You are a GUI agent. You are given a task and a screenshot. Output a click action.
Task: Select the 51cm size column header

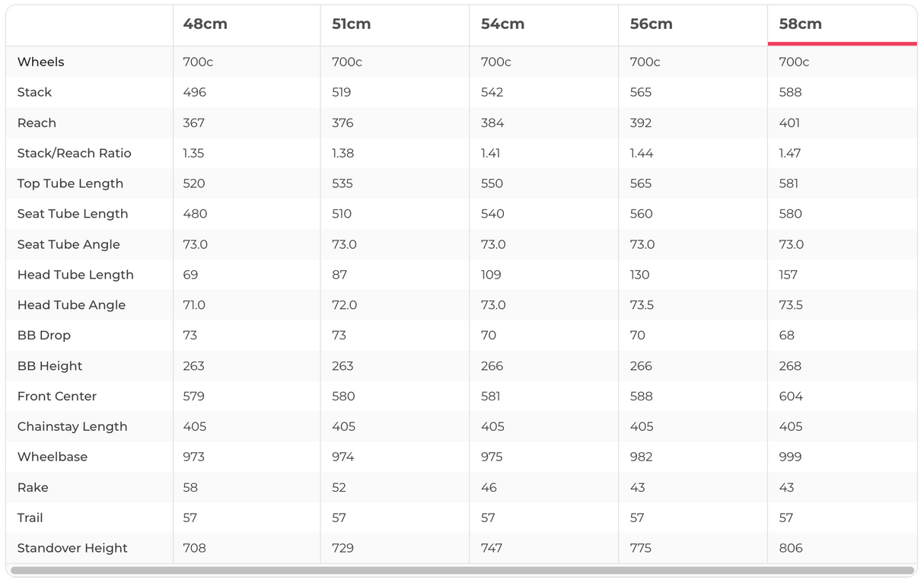point(351,24)
